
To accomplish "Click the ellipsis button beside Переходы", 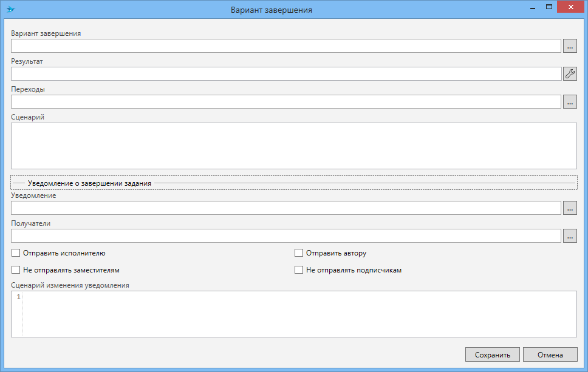I will 570,102.
